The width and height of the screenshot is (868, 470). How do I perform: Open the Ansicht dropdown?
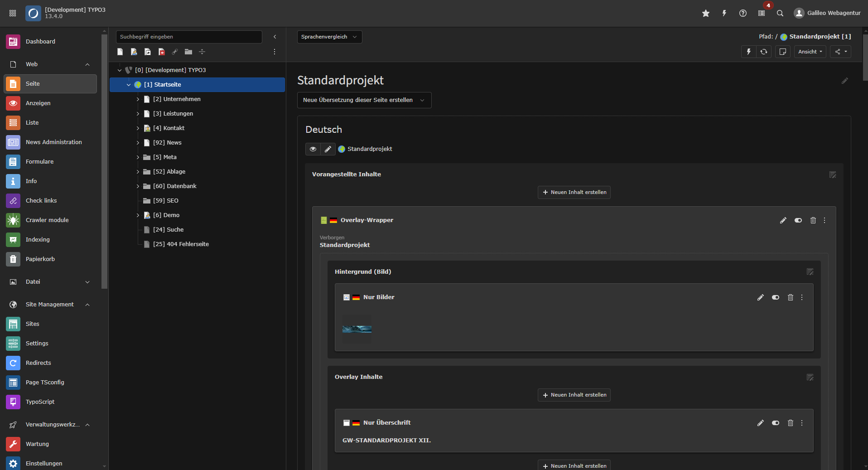point(810,51)
